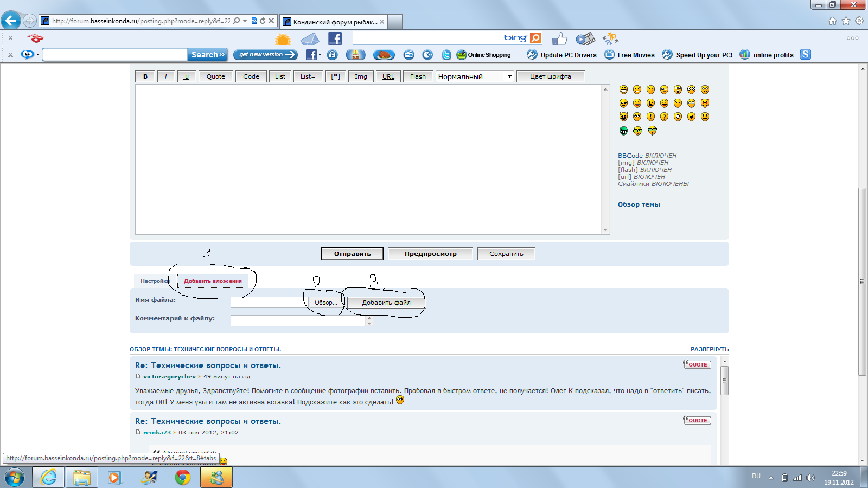Click the get new version toolbar button
868x488 pixels.
click(266, 55)
